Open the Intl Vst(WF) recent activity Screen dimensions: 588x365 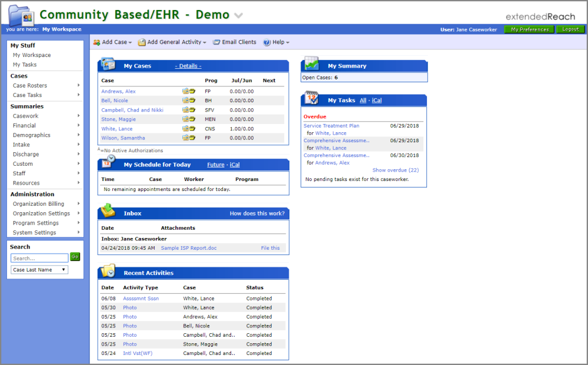click(138, 353)
